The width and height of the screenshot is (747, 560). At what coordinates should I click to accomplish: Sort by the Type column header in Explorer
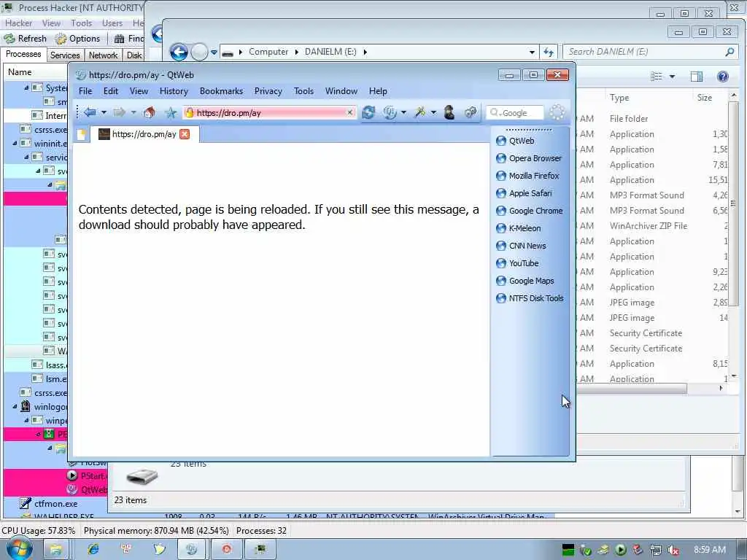(619, 98)
